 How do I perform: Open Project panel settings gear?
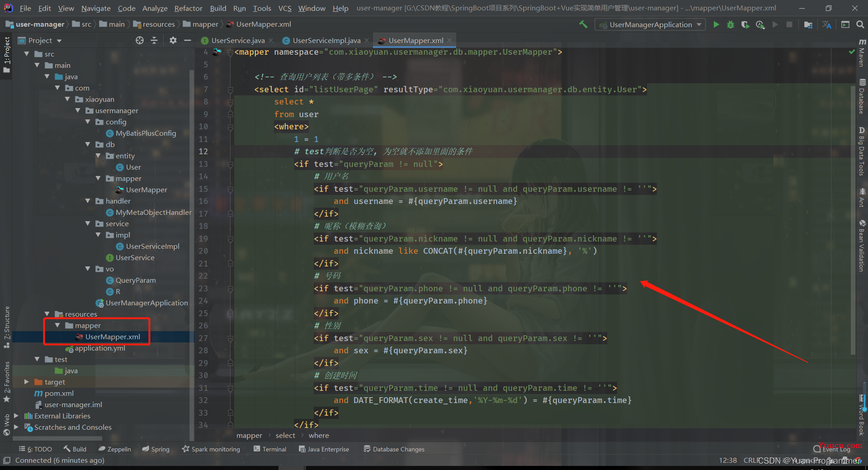click(173, 40)
